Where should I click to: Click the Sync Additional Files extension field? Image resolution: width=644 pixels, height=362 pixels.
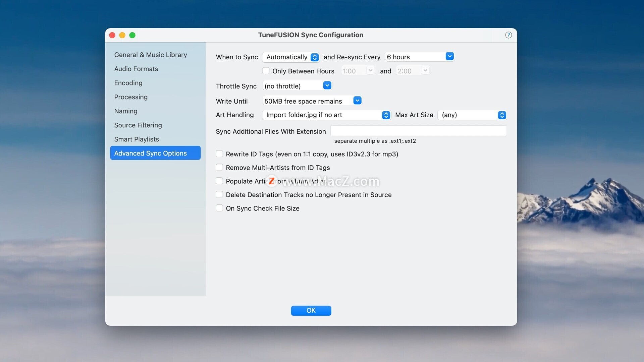419,131
